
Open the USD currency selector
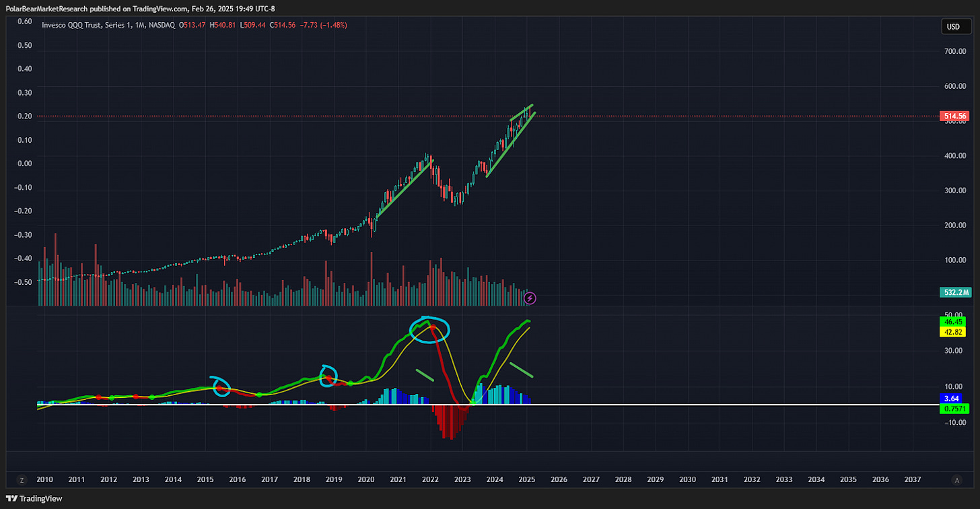956,27
